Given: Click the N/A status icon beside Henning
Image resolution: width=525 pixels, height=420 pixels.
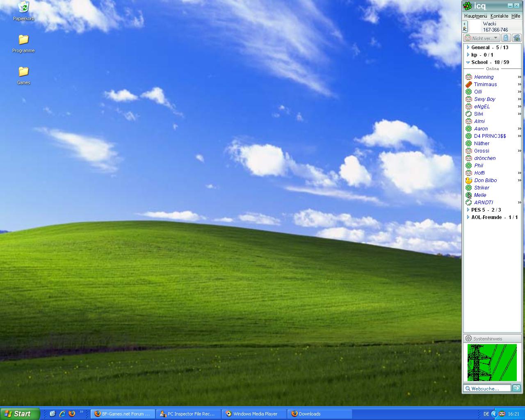Looking at the screenshot, I should (x=469, y=77).
